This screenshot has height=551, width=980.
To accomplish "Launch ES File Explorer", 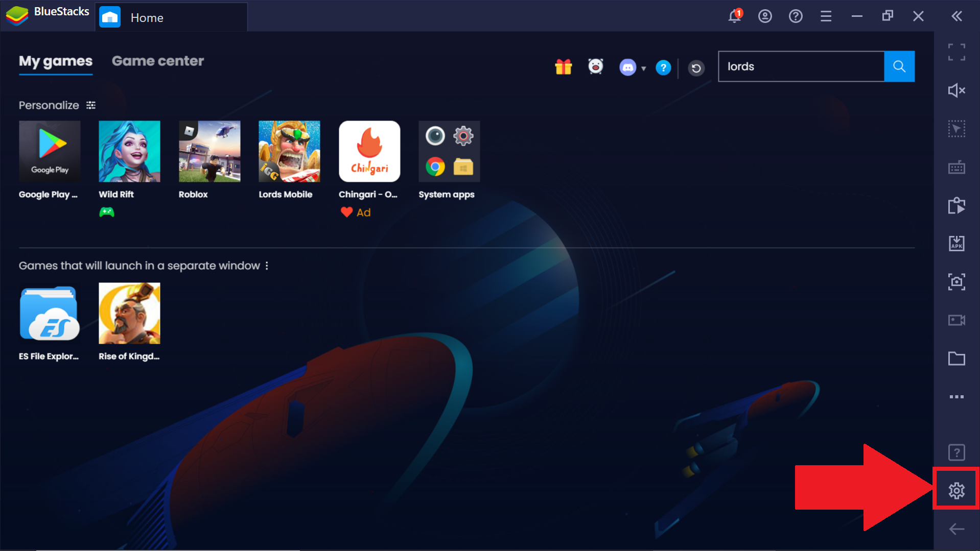I will coord(50,314).
